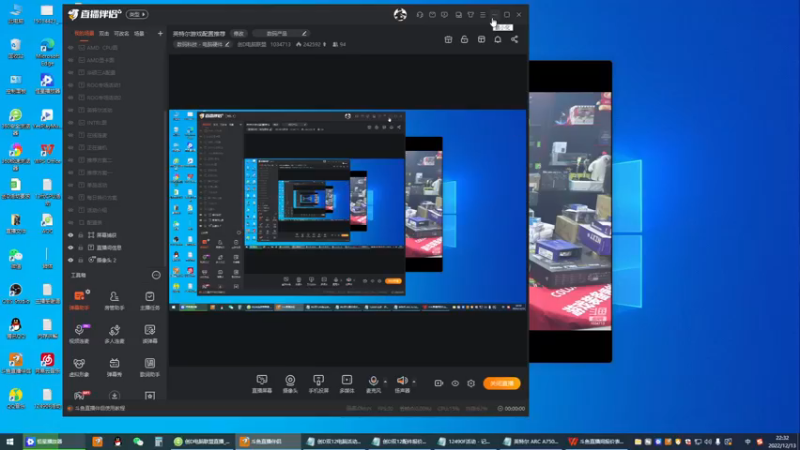Open Microsoft Edge desktop shortcut
This screenshot has height=450, width=800.
click(47, 52)
